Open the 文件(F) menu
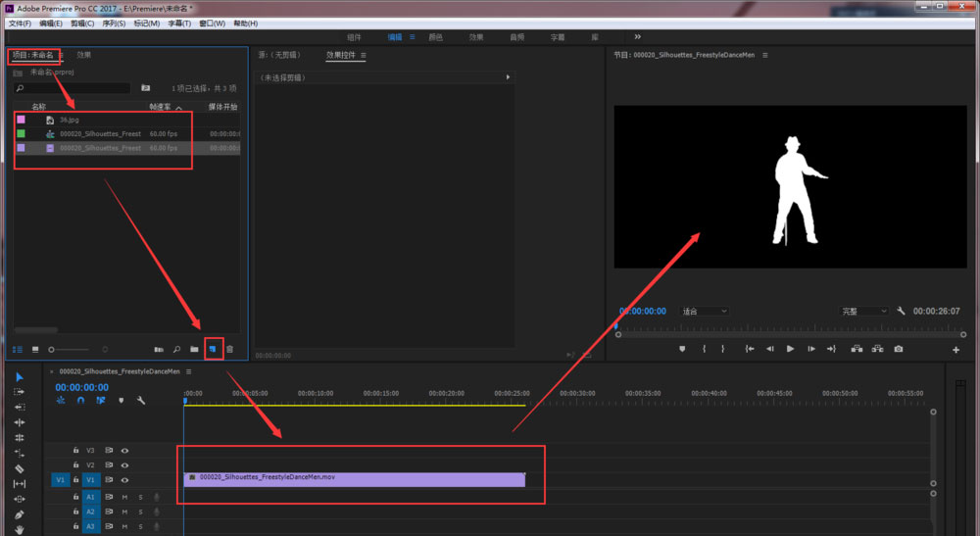This screenshot has height=536, width=980. tap(20, 23)
